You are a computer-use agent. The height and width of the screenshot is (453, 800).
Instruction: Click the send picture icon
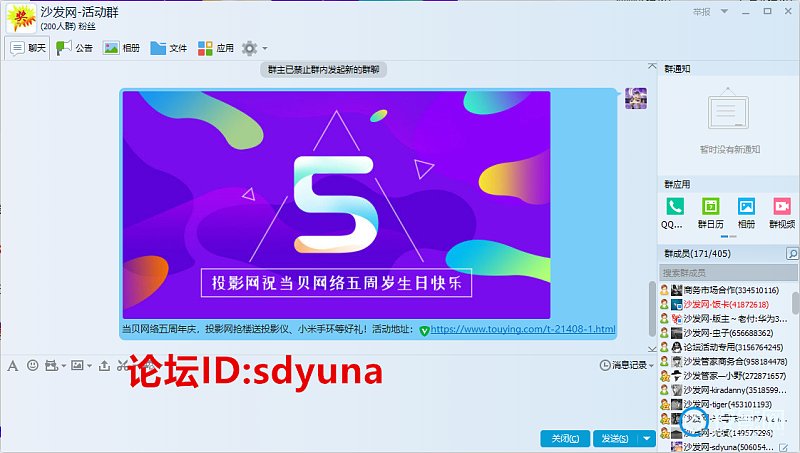77,365
